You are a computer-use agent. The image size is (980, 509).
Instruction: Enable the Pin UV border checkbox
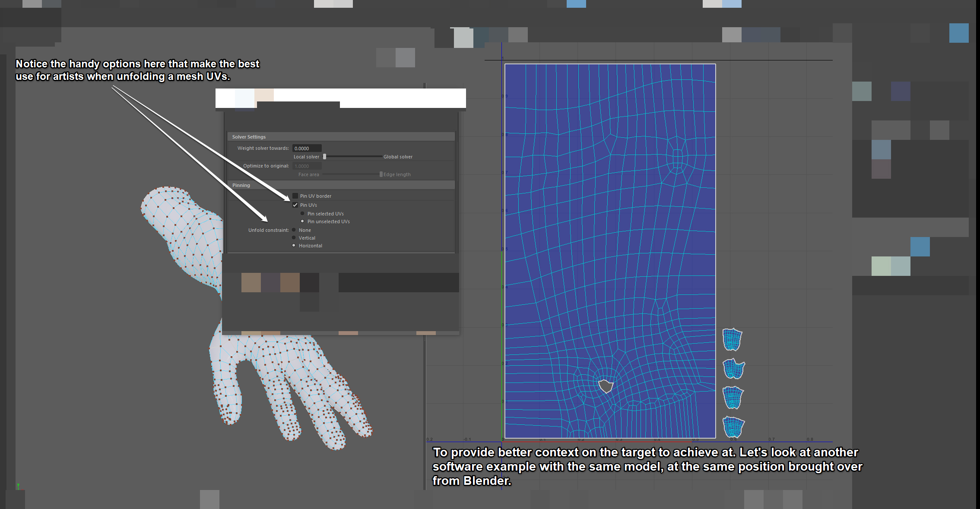click(x=295, y=196)
